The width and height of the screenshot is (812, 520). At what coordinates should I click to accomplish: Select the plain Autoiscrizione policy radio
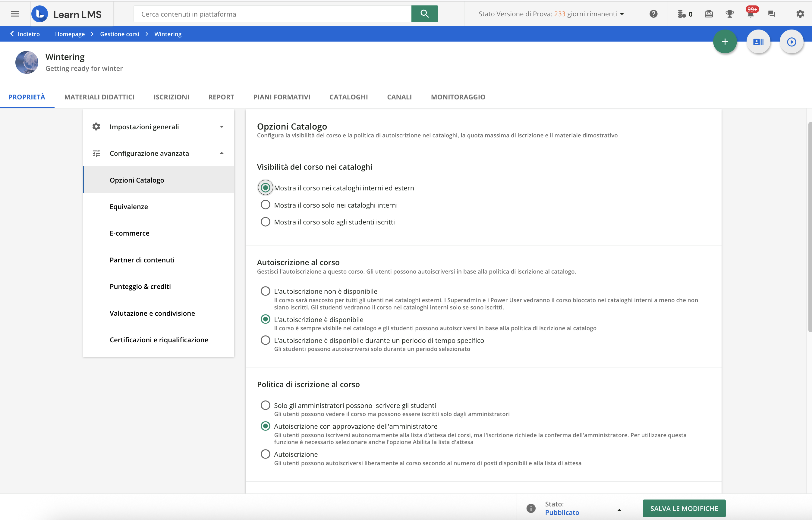266,454
